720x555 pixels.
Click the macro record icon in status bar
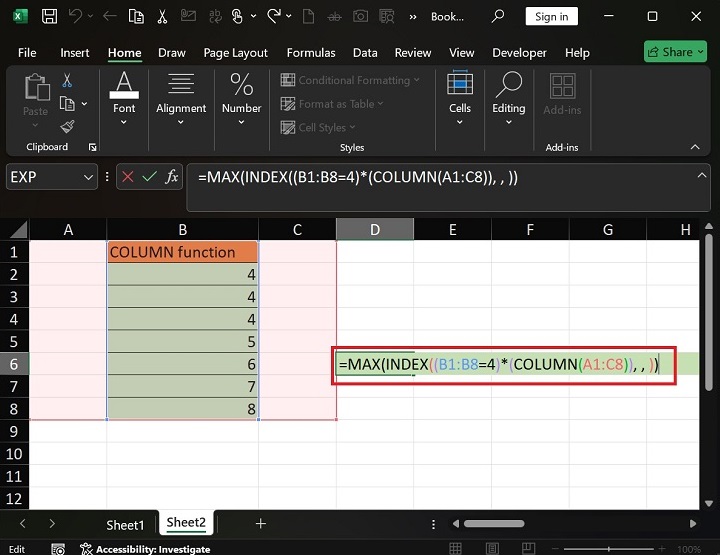(x=58, y=549)
